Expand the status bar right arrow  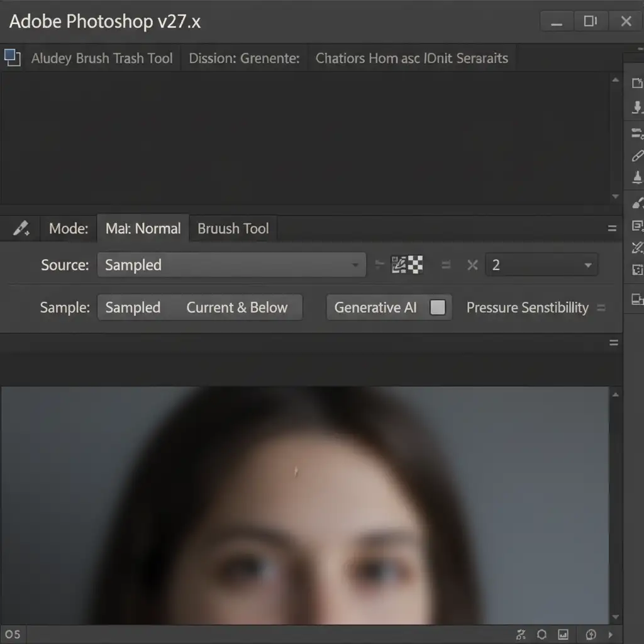(610, 634)
